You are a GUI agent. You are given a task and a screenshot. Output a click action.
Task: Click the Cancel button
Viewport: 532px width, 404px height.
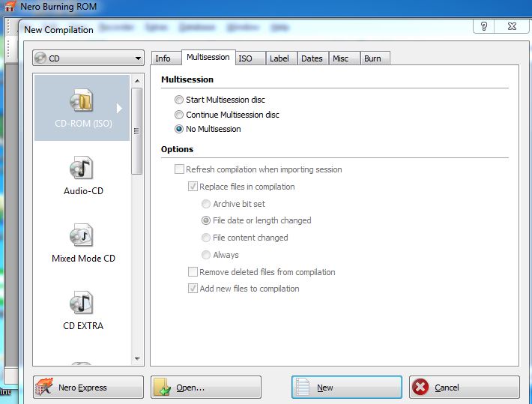465,387
